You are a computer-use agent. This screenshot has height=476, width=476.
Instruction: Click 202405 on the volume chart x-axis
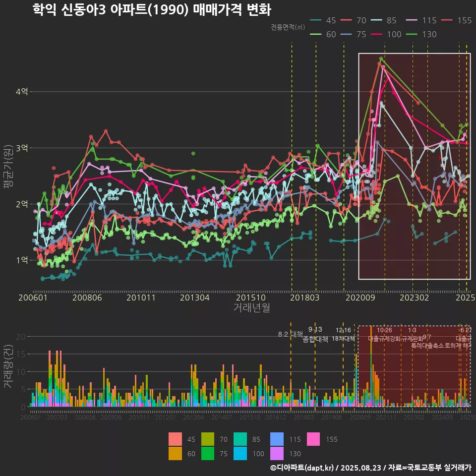[x=442, y=417]
